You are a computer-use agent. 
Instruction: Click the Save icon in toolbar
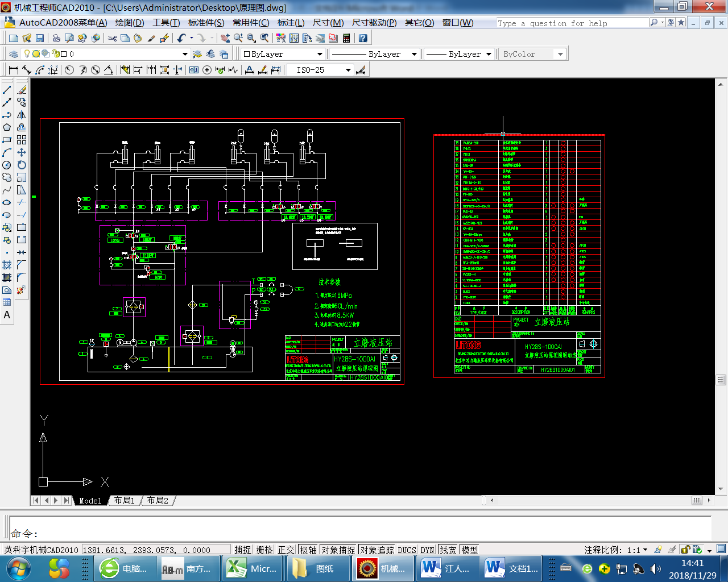(x=40, y=38)
